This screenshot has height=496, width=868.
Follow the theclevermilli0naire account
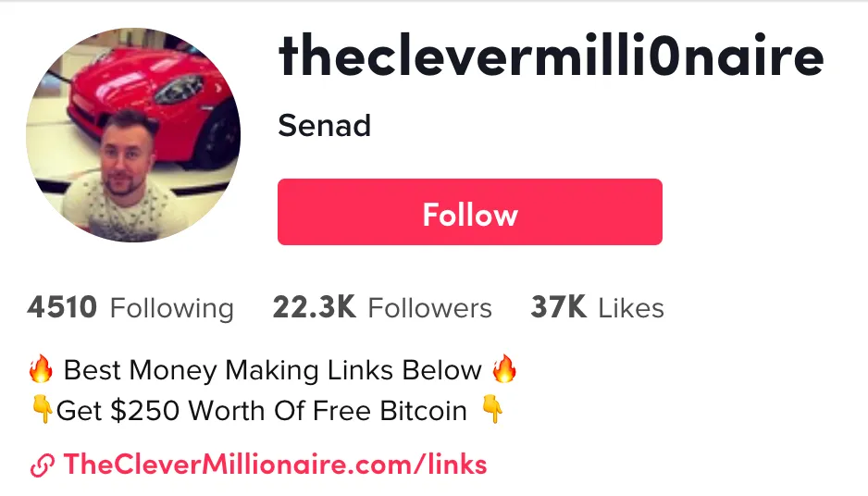point(470,212)
